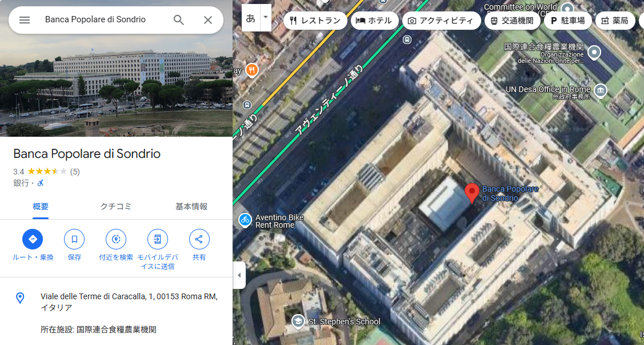Filter the map by レストラン
Viewport: 644px width, 345px height.
pyautogui.click(x=315, y=21)
